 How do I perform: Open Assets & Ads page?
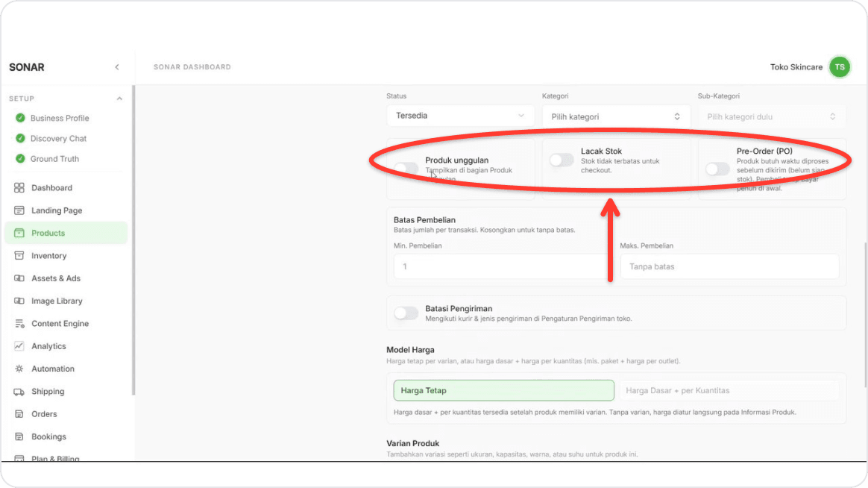click(56, 278)
